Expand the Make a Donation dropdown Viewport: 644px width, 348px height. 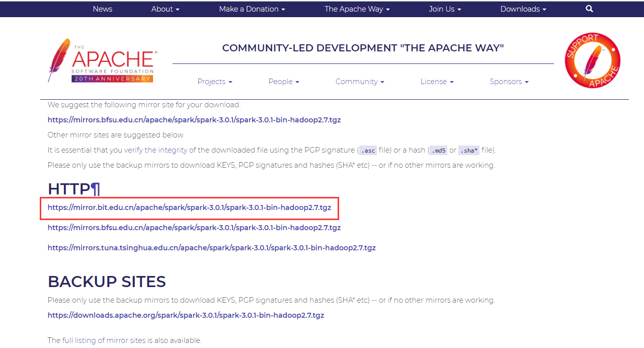point(252,9)
